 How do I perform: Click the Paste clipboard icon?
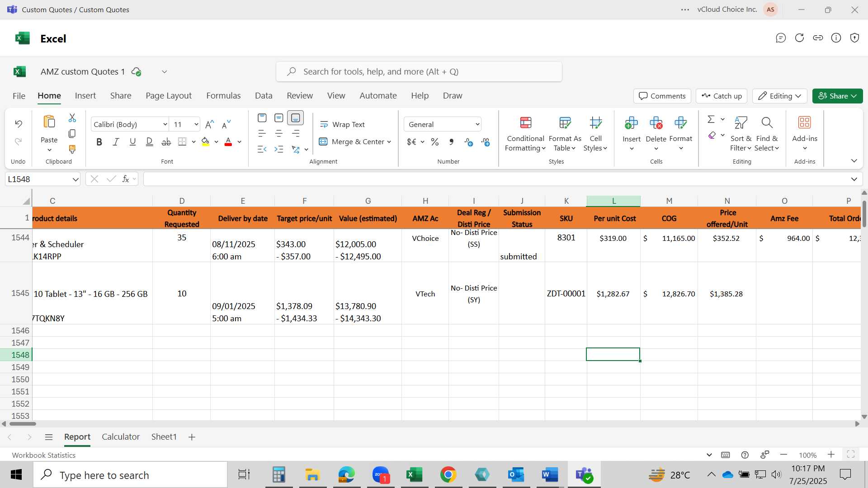click(x=49, y=122)
